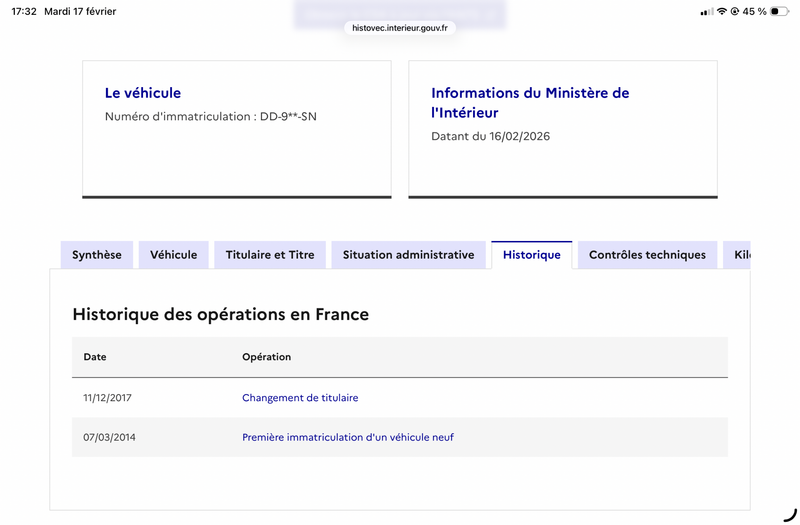Click the 07/03/2014 date cell

tap(109, 437)
